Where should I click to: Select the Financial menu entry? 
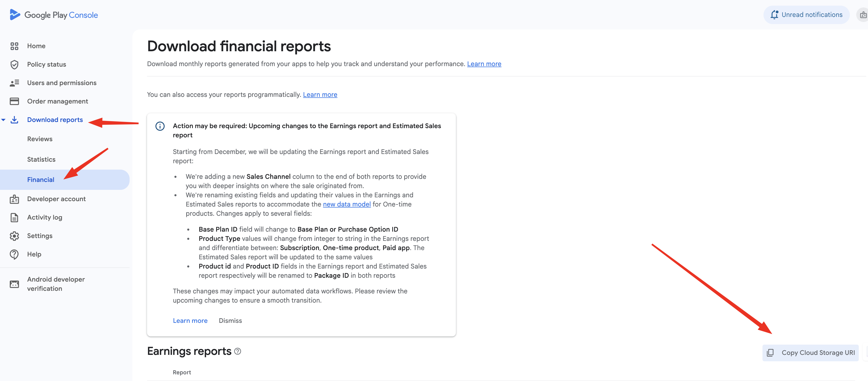tap(40, 179)
